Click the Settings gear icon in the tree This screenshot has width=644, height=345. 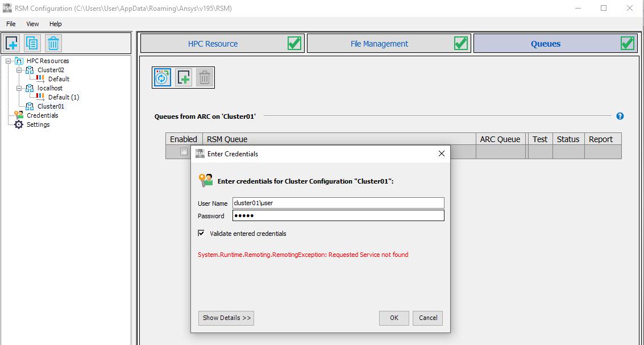point(18,124)
